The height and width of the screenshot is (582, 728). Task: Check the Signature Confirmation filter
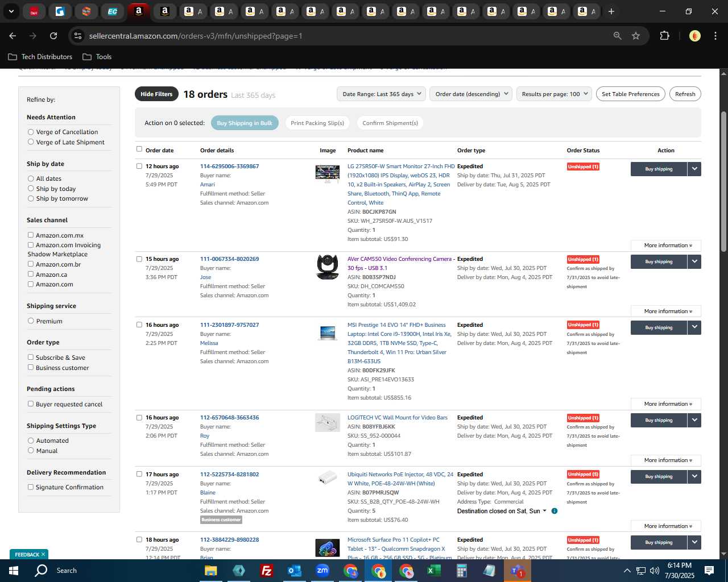(x=31, y=487)
